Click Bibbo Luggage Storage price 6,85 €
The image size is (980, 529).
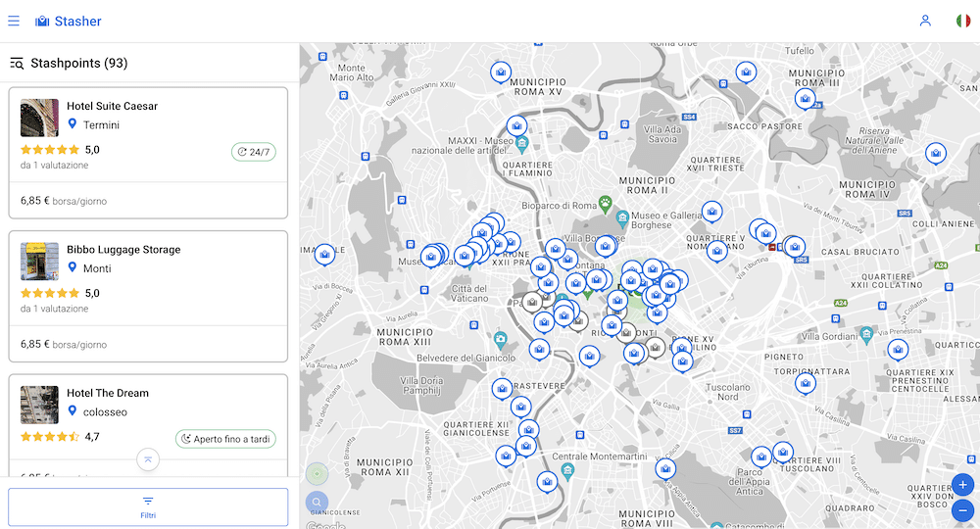tap(34, 344)
